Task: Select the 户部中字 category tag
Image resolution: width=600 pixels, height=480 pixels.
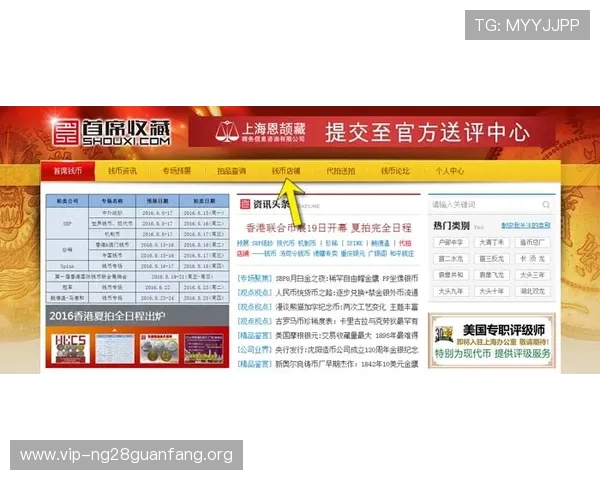Action: click(451, 243)
